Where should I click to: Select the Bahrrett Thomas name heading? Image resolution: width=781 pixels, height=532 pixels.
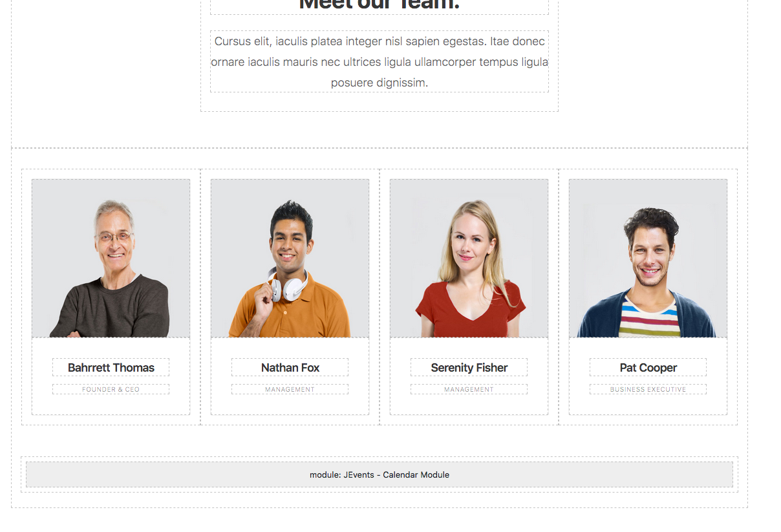tap(111, 367)
